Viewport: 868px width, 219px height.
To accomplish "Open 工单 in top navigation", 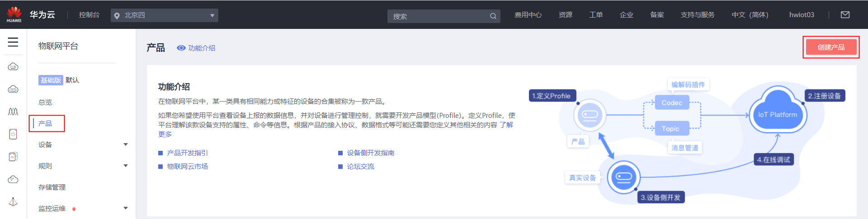I will click(x=596, y=15).
